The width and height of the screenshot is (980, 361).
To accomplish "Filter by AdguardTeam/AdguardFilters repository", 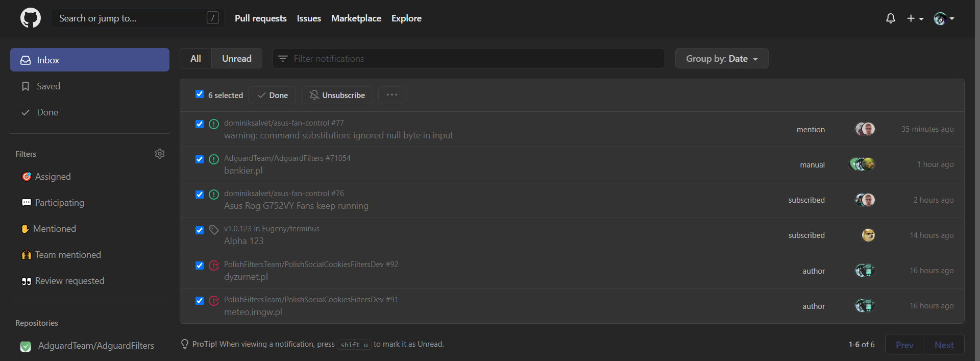I will (87, 346).
